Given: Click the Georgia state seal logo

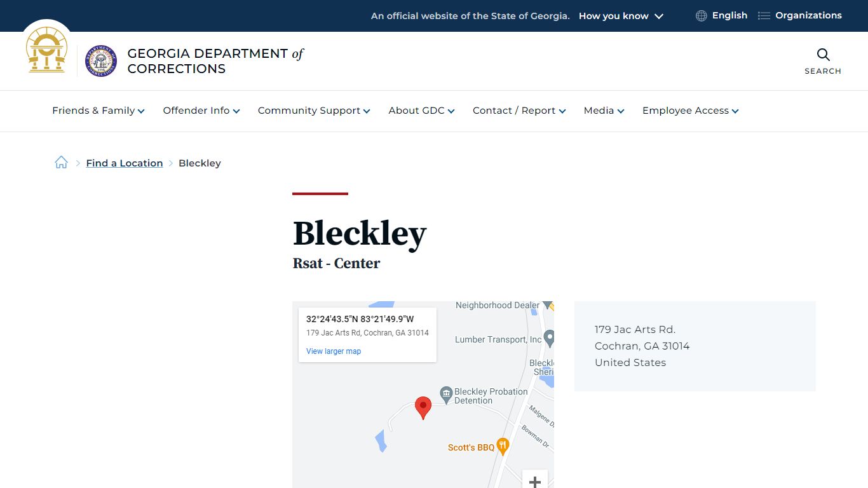Looking at the screenshot, I should tap(46, 50).
